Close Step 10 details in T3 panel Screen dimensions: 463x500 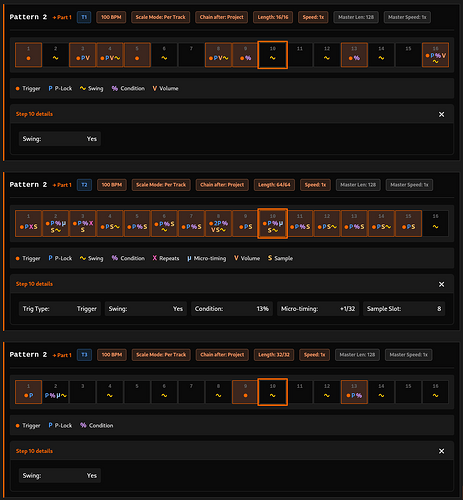[x=441, y=451]
